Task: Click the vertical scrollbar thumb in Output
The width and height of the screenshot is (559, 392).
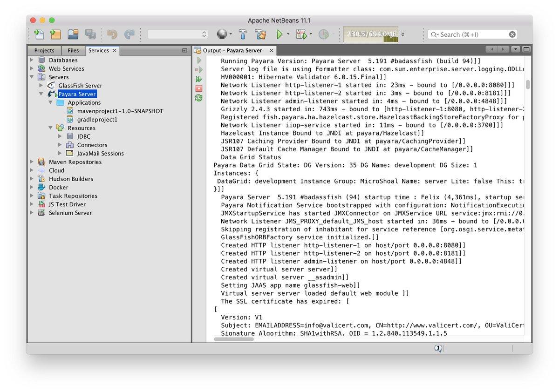Action: 528,84
